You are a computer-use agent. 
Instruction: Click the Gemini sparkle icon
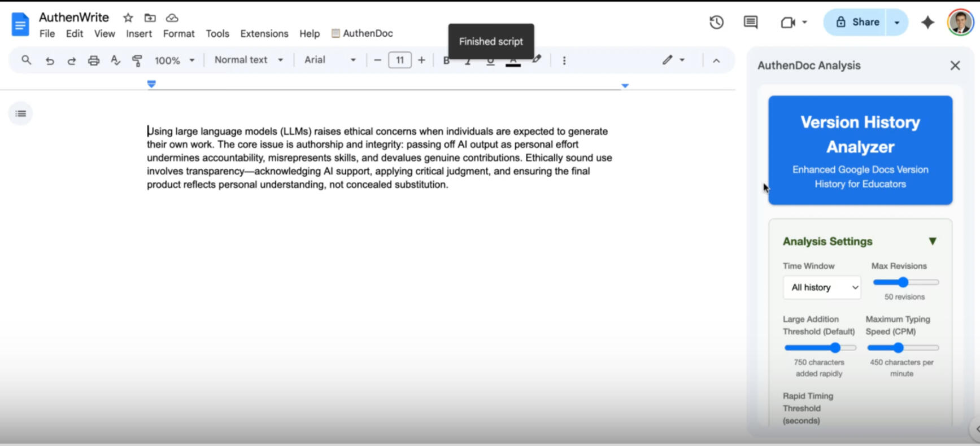pos(927,23)
